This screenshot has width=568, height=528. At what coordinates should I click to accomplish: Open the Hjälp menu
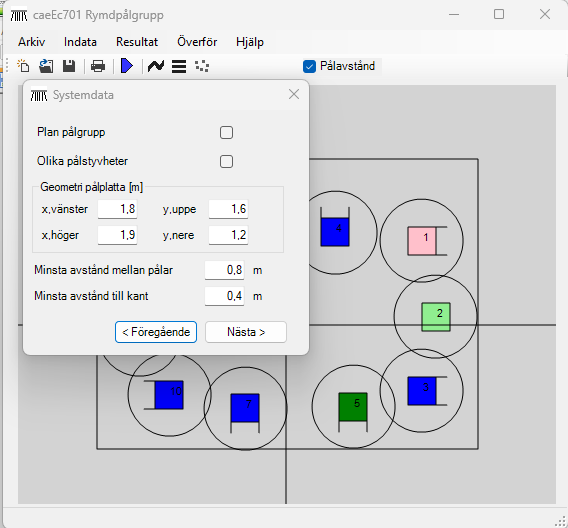point(250,42)
